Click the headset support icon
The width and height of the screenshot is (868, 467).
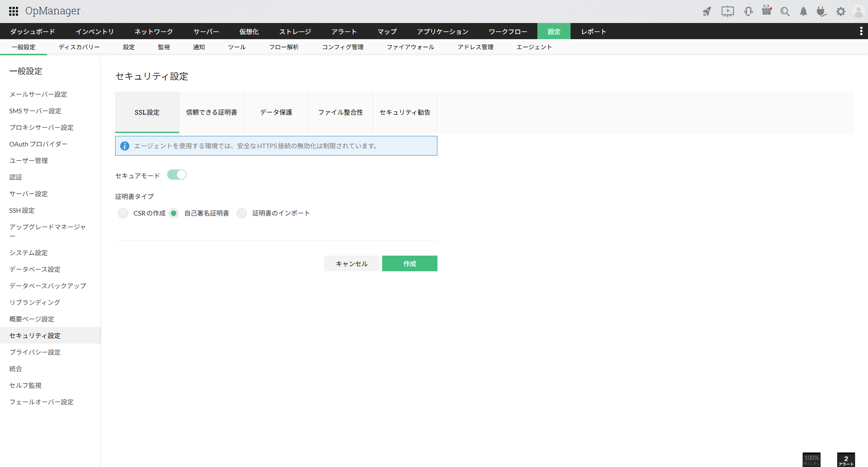click(x=748, y=12)
